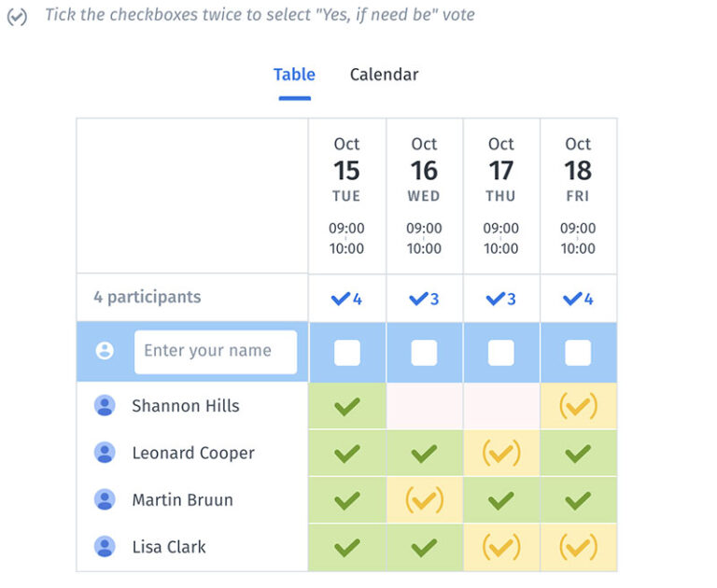Click the Oct 18 vote count checkmark

tap(572, 299)
